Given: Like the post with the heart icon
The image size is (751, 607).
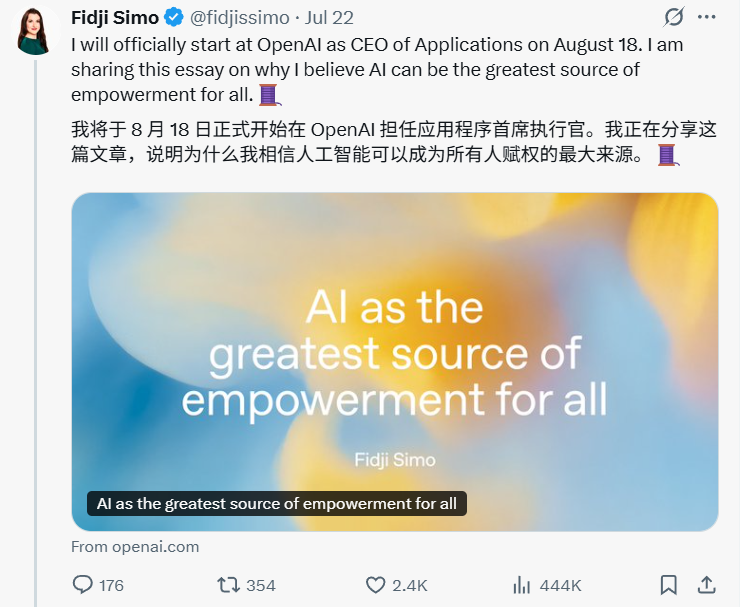Looking at the screenshot, I should pyautogui.click(x=375, y=585).
